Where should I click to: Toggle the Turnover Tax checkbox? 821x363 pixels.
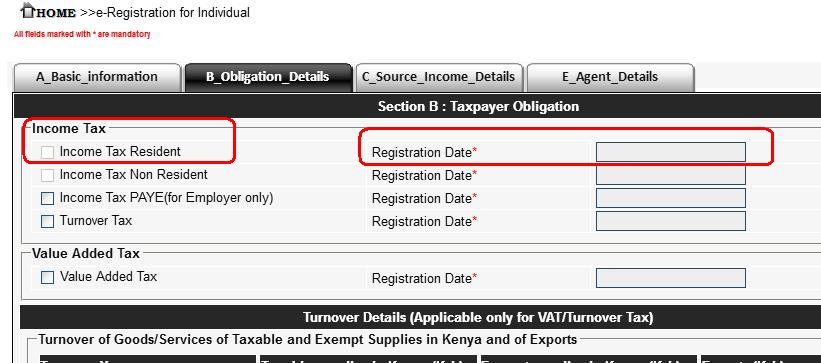pos(48,222)
